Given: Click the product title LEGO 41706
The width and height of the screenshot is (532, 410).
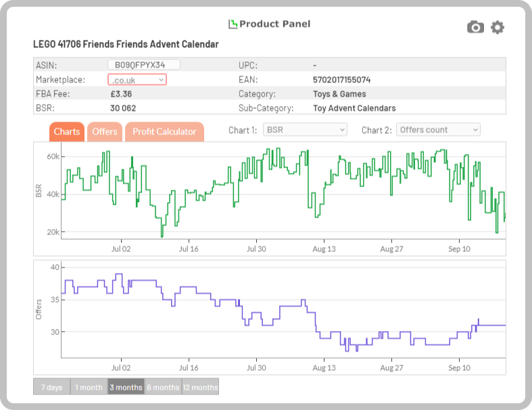Looking at the screenshot, I should (126, 44).
